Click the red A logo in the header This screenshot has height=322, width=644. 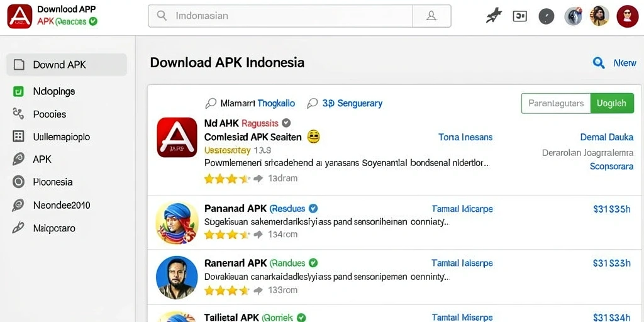coord(19,16)
